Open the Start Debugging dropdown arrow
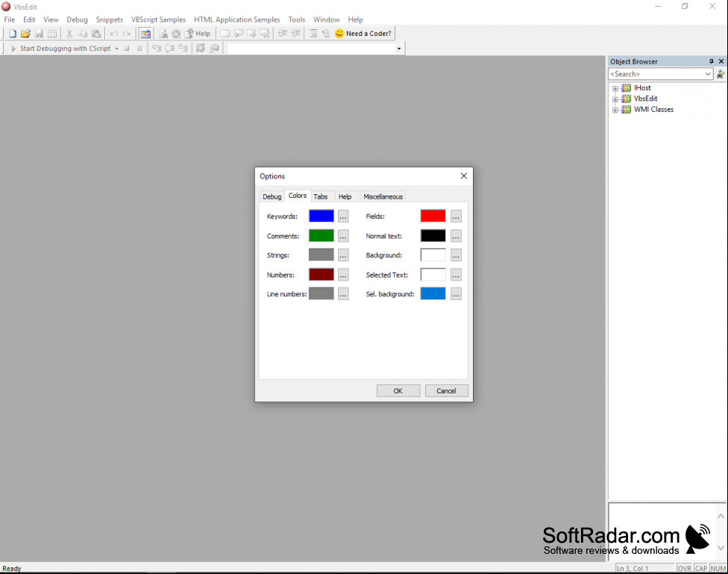This screenshot has height=574, width=728. coord(116,49)
